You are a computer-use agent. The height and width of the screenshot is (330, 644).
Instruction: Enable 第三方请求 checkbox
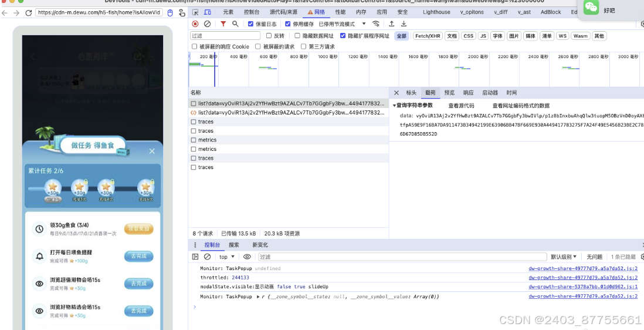pyautogui.click(x=303, y=46)
